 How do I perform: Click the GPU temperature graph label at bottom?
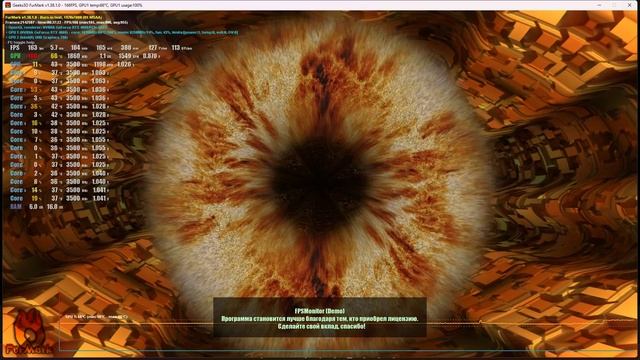point(96,317)
